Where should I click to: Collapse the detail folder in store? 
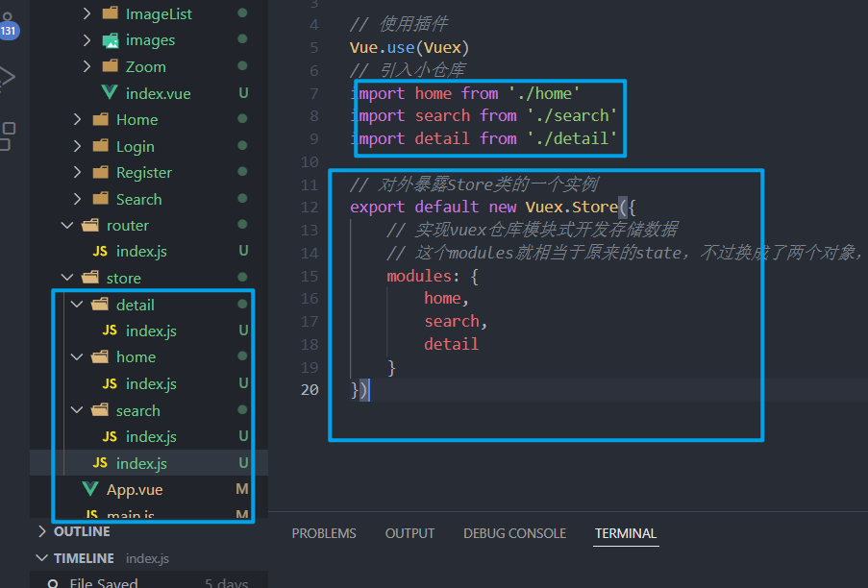coord(77,305)
